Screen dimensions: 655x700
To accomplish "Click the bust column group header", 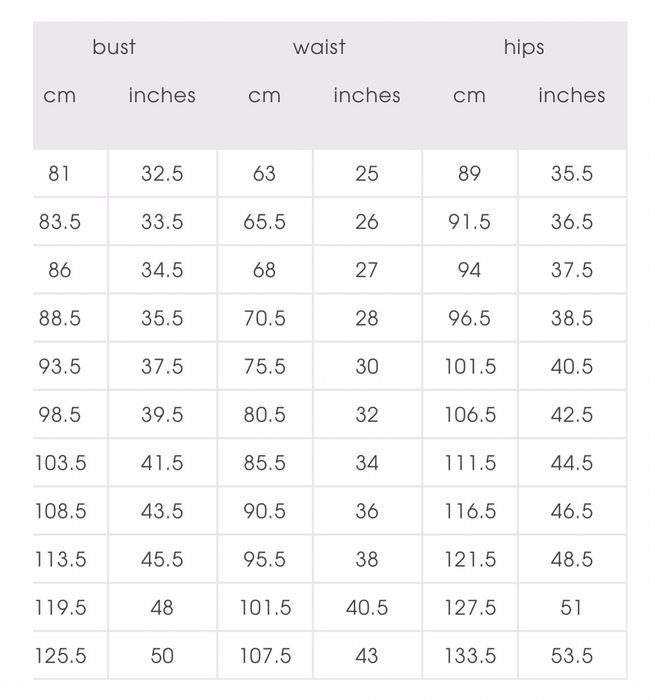I will coord(114,47).
